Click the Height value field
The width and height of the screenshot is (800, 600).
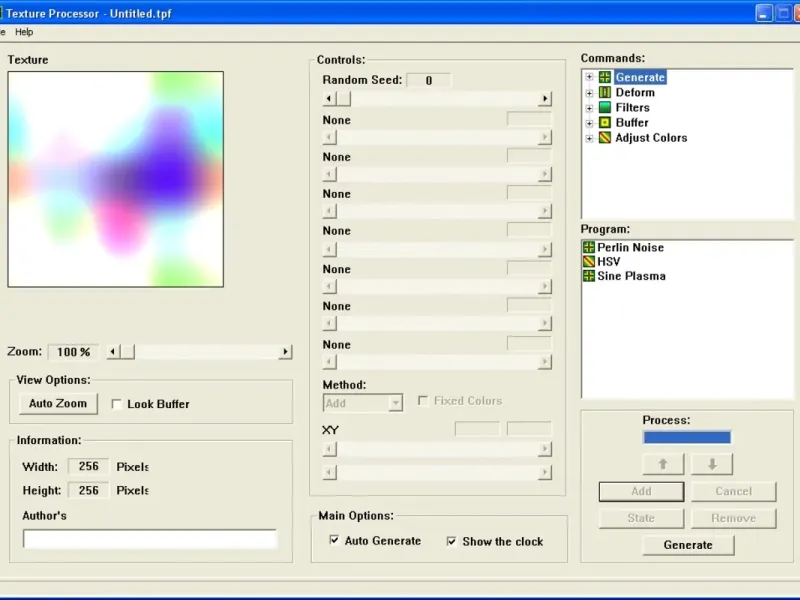(88, 490)
